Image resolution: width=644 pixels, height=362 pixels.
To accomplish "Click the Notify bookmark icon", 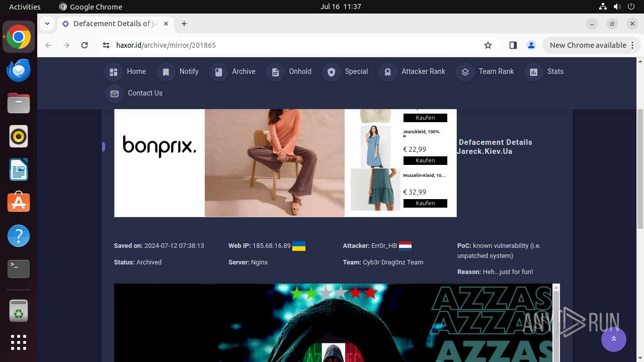I will pyautogui.click(x=166, y=72).
